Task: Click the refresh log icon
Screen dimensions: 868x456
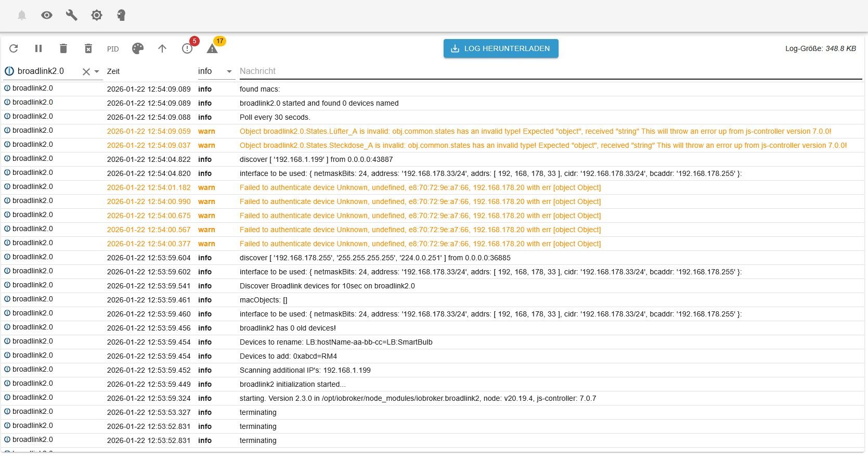Action: tap(14, 48)
